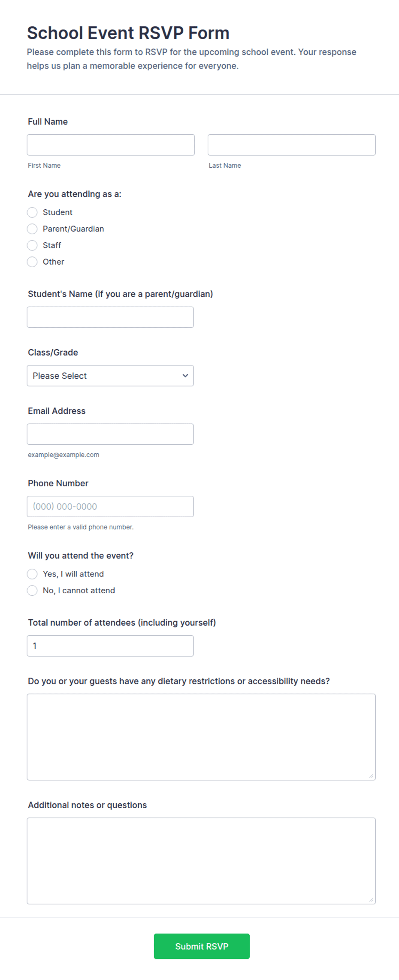Choose No, I cannot attend
Viewport: 399px width, 980px height.
[32, 591]
